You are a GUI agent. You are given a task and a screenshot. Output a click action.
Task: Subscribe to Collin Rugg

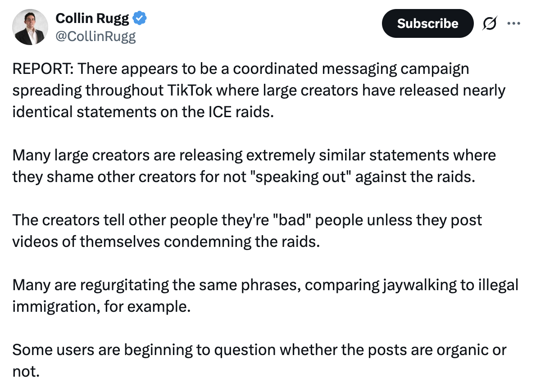(427, 23)
